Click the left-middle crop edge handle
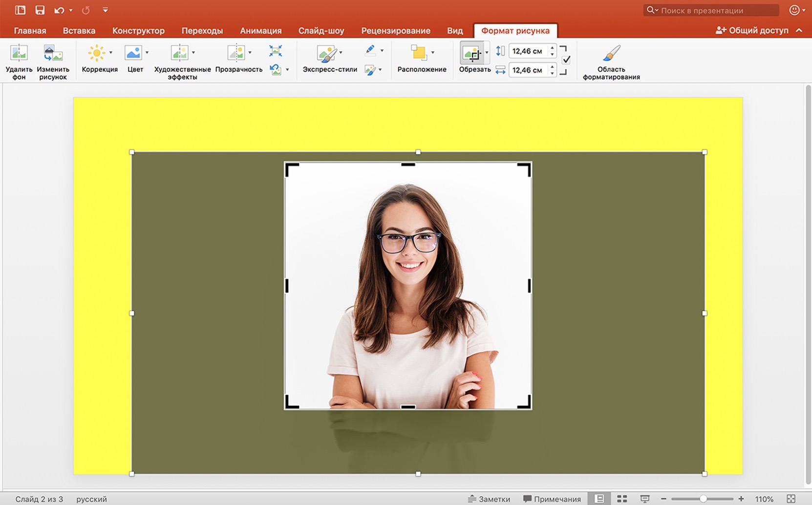Viewport: 812px width, 505px height. (x=287, y=286)
